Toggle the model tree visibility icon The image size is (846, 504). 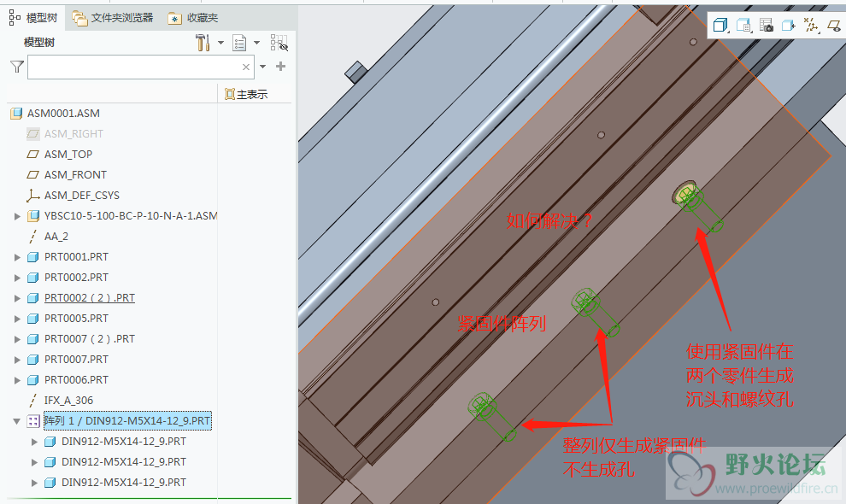click(x=279, y=43)
